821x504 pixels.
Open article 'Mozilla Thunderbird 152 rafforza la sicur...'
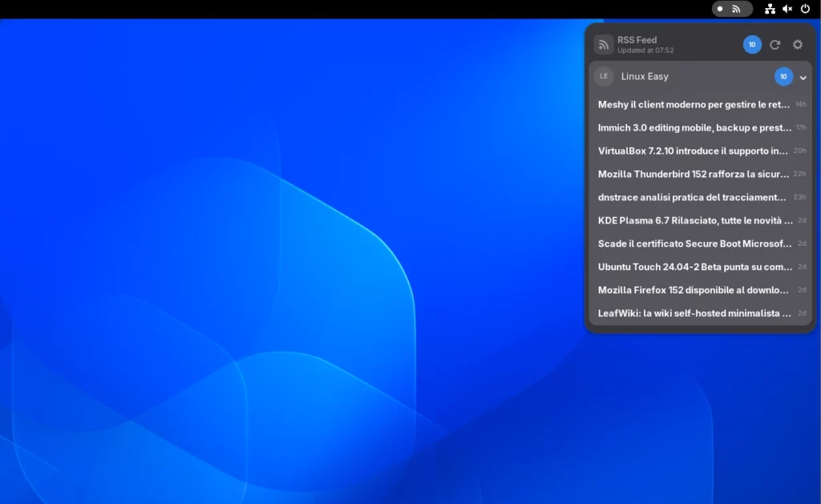coord(701,175)
